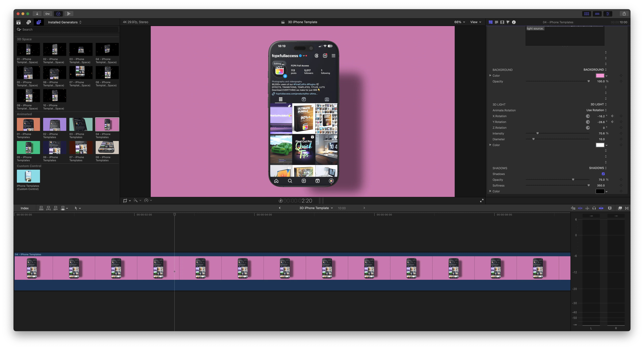Image resolution: width=644 pixels, height=349 pixels.
Task: Expand the Background Color disclosure triangle
Action: coord(490,75)
